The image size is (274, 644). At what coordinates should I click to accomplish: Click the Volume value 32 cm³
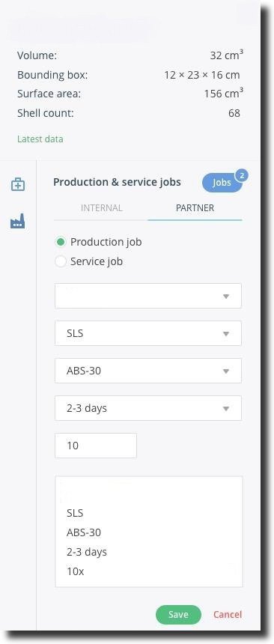click(x=226, y=55)
